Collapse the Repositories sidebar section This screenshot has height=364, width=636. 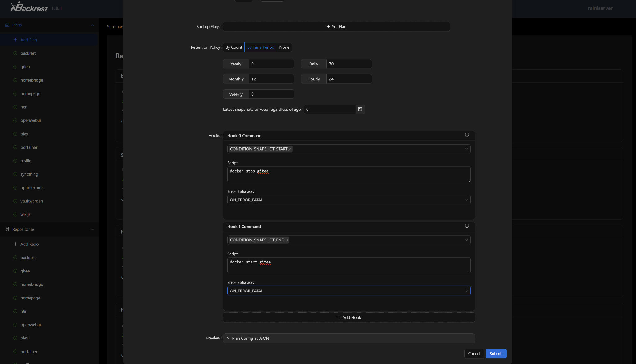93,229
